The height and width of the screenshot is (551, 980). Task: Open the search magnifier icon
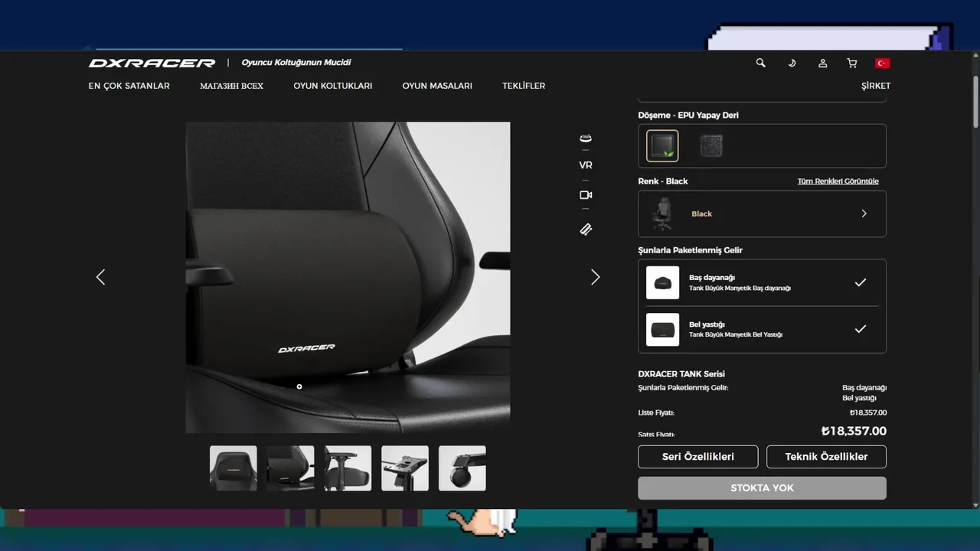[760, 63]
